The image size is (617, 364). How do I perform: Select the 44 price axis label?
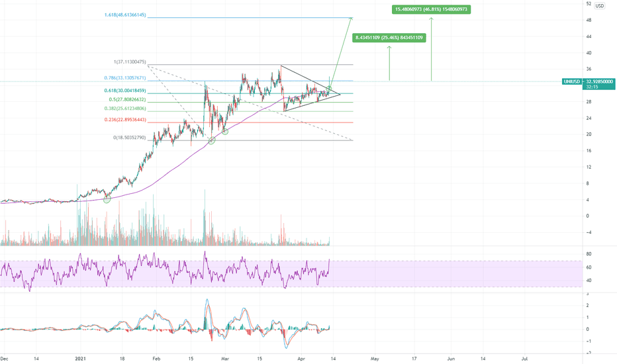point(589,36)
